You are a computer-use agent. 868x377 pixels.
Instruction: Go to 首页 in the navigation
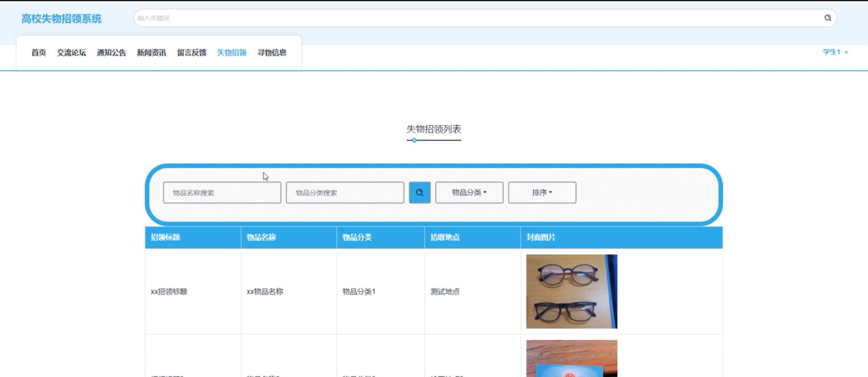38,53
